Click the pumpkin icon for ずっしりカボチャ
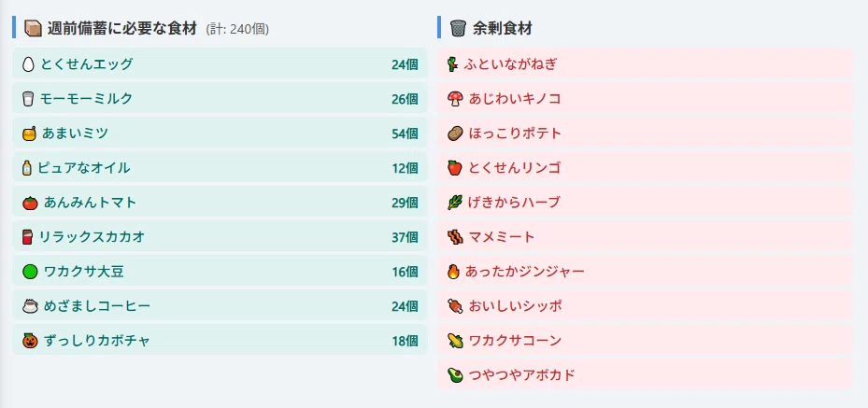 (30, 341)
